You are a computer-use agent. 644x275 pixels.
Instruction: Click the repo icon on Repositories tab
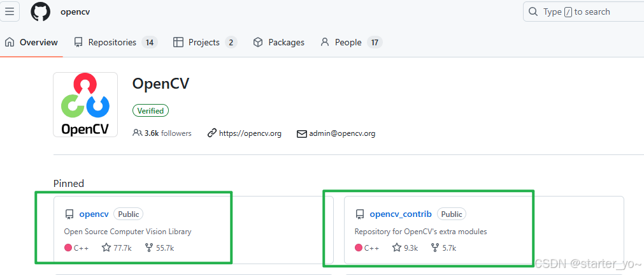(78, 42)
